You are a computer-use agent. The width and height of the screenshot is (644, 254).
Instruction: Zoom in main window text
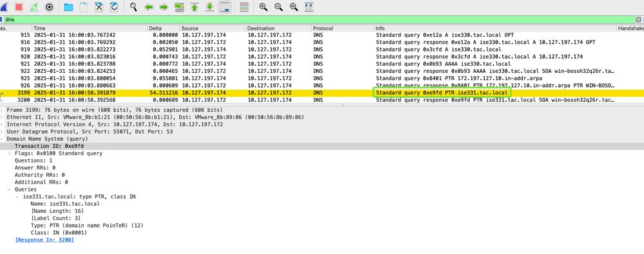coord(263,6)
